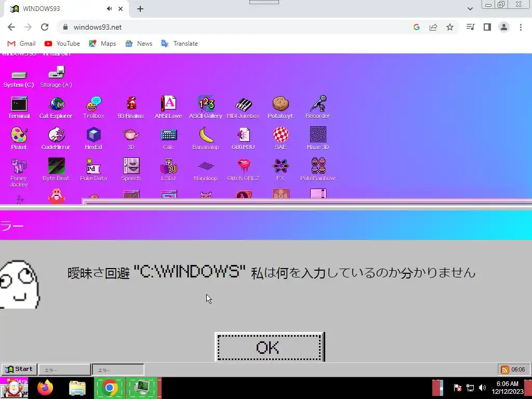
Task: Click the RSS feed tray icon
Action: click(x=505, y=369)
